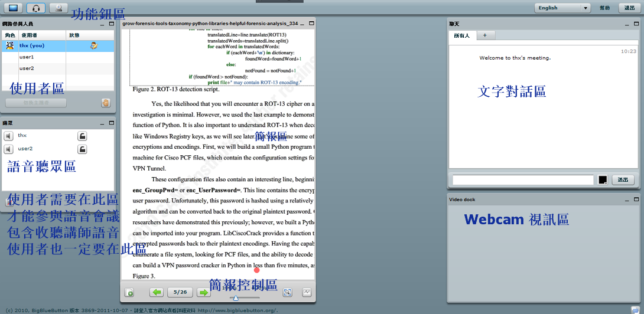This screenshot has width=644, height=314.
Task: Open the bigbluebutton.org link in the footer
Action: pyautogui.click(x=239, y=310)
